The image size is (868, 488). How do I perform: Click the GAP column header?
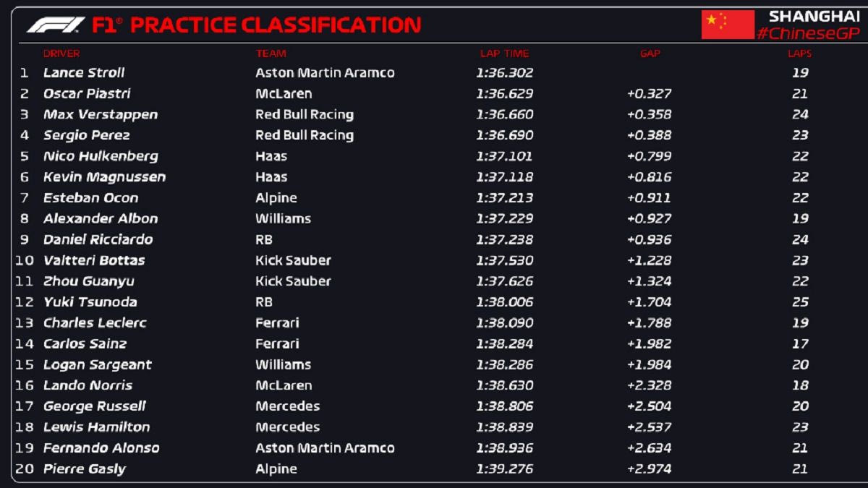(x=650, y=53)
